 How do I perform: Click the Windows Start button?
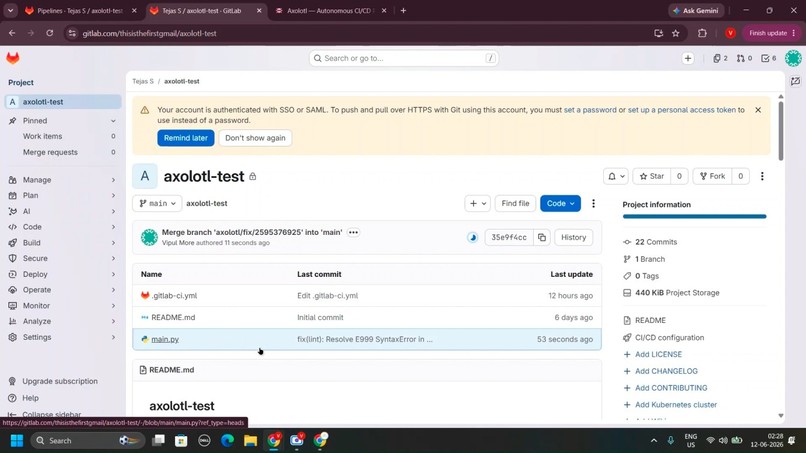click(x=16, y=441)
